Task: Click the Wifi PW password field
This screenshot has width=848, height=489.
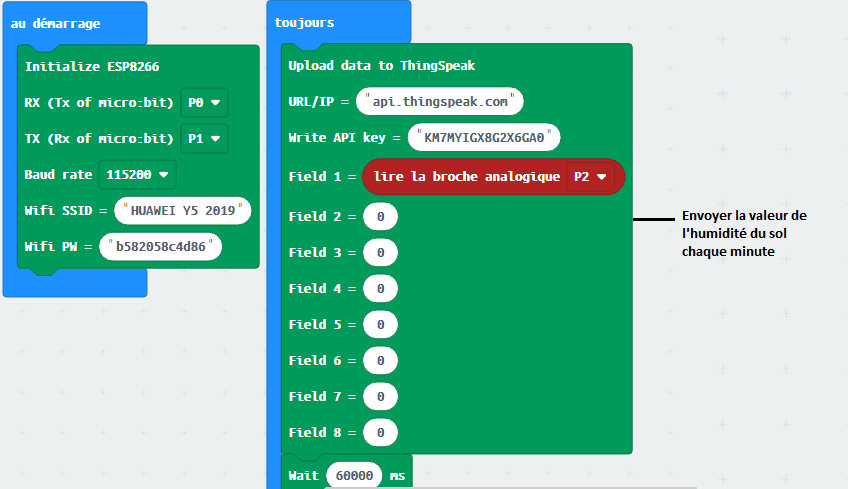Action: tap(161, 247)
